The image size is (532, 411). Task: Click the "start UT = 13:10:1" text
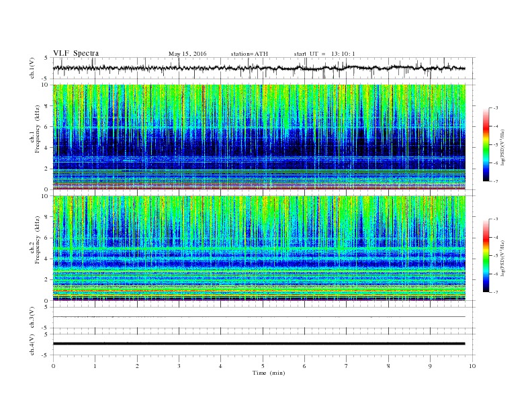pyautogui.click(x=324, y=54)
